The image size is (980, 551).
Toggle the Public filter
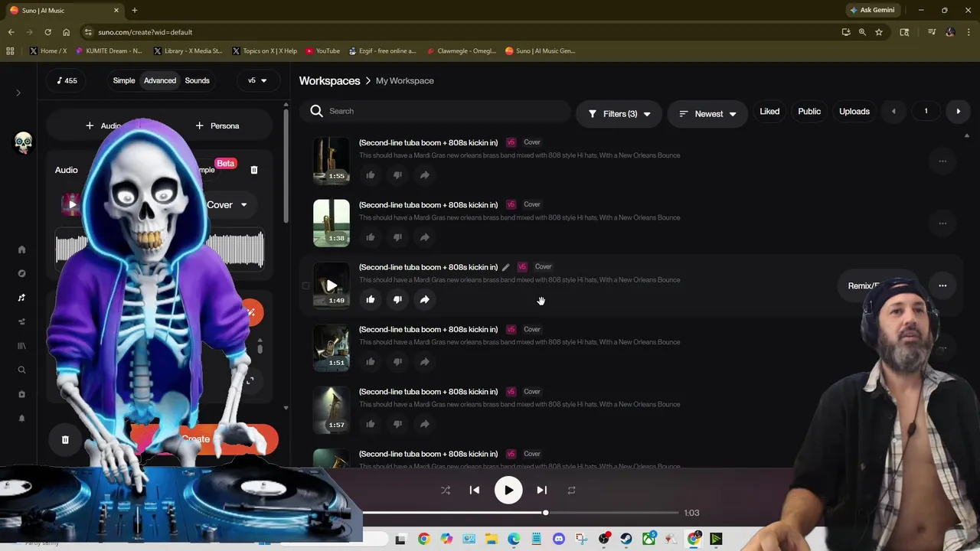pyautogui.click(x=809, y=112)
